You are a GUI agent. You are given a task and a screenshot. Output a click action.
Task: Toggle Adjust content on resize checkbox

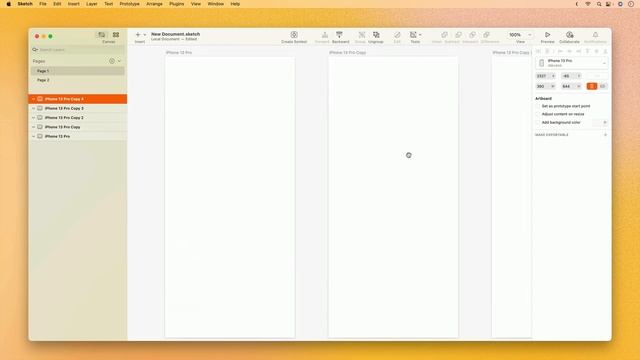click(x=538, y=114)
